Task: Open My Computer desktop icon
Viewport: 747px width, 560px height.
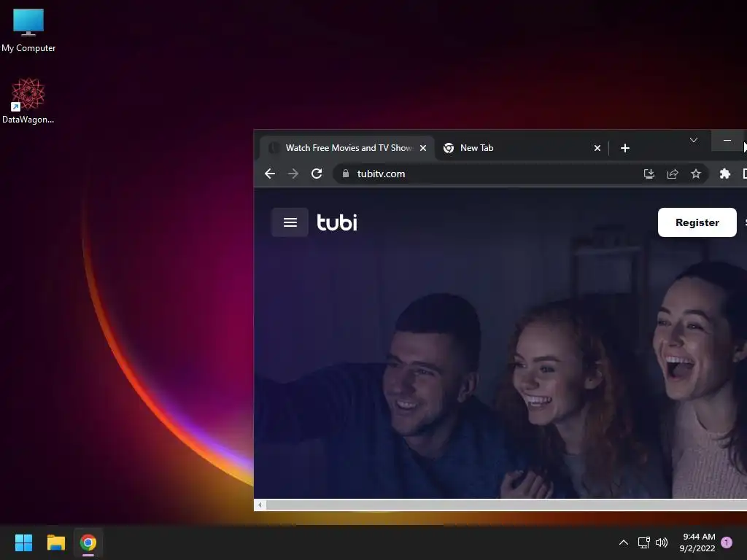Action: 28,30
